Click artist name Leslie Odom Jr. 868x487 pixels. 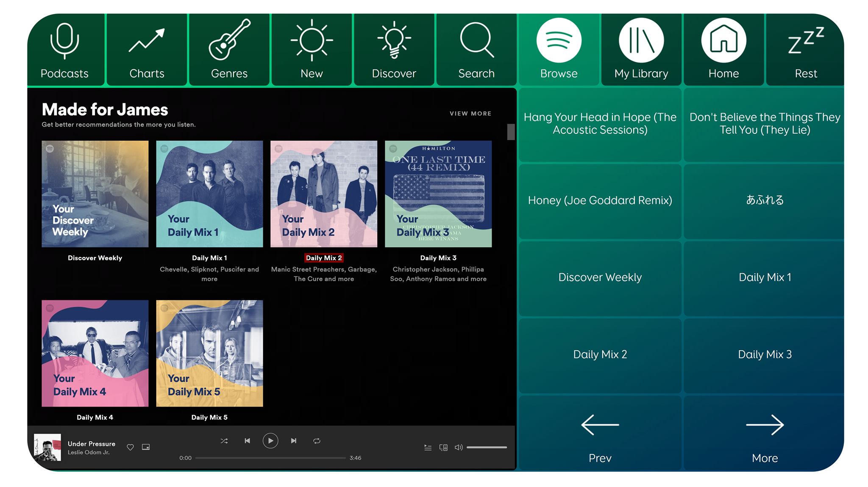(x=89, y=452)
